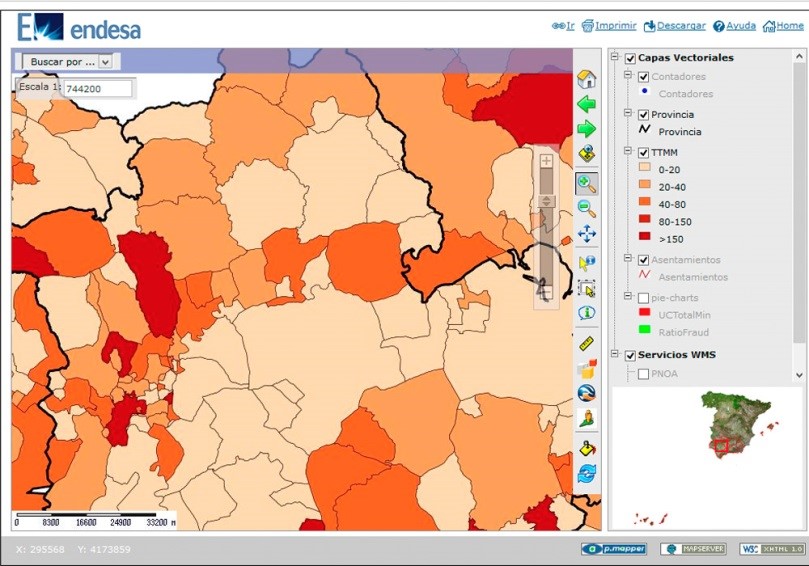Viewport: 809px width, 566px height.
Task: Select the Zoom In magnifier tool
Action: (x=587, y=183)
